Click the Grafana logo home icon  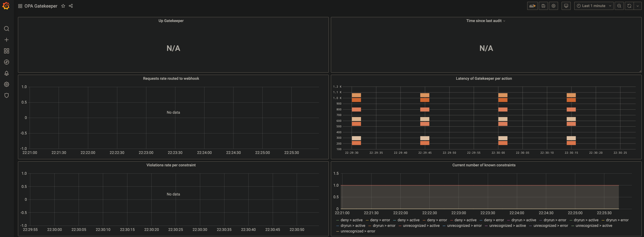[6, 6]
